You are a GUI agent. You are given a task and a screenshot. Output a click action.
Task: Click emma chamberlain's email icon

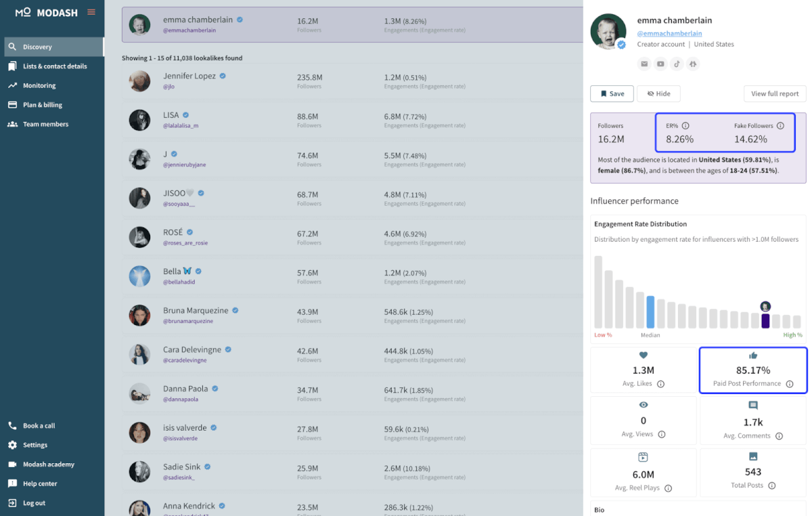644,64
